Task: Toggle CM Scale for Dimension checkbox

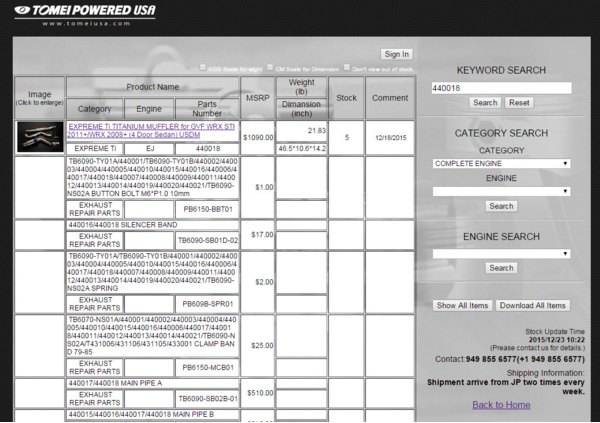Action: point(270,67)
